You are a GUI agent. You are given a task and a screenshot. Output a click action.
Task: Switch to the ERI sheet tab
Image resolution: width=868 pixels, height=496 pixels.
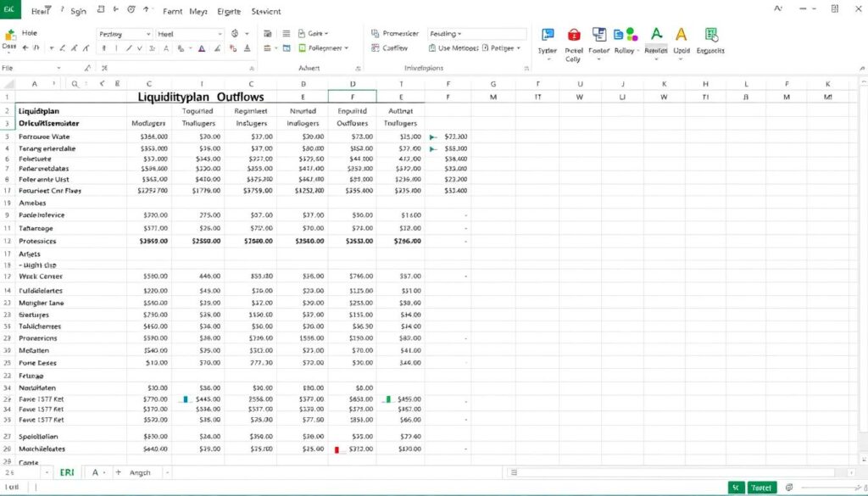66,472
